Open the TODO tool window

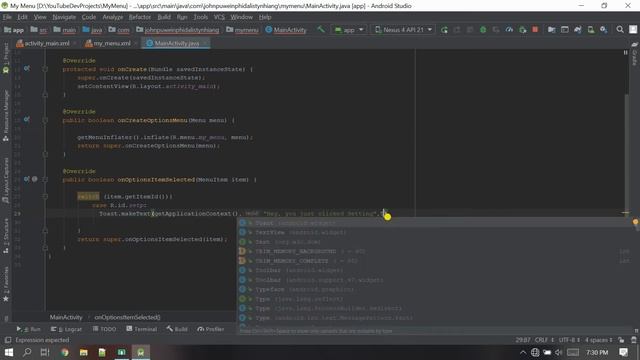tap(104, 329)
